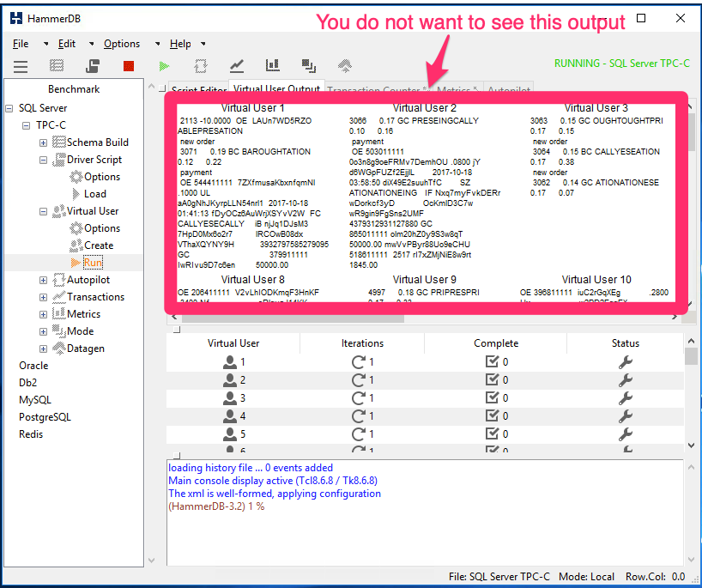Viewport: 702px width, 588px height.
Task: Select Datagen in benchmark tree
Action: (x=86, y=349)
